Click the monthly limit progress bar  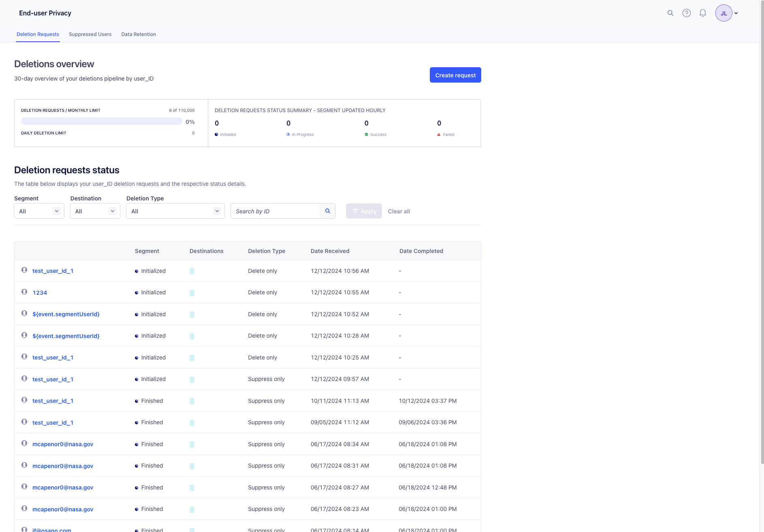coord(101,121)
